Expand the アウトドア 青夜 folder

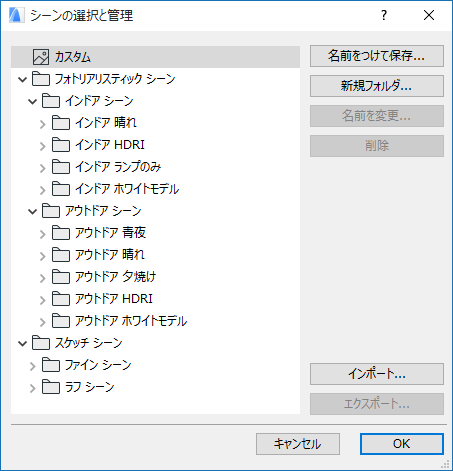[x=42, y=234]
